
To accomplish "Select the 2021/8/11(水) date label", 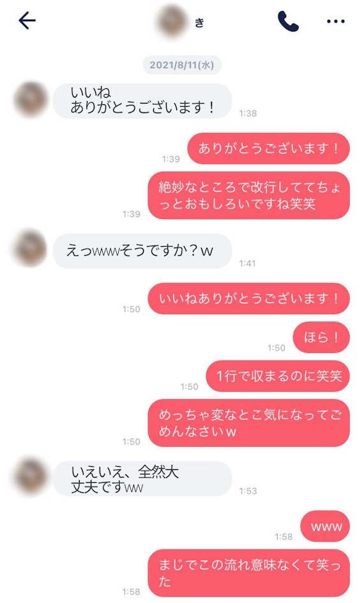I will tap(182, 65).
